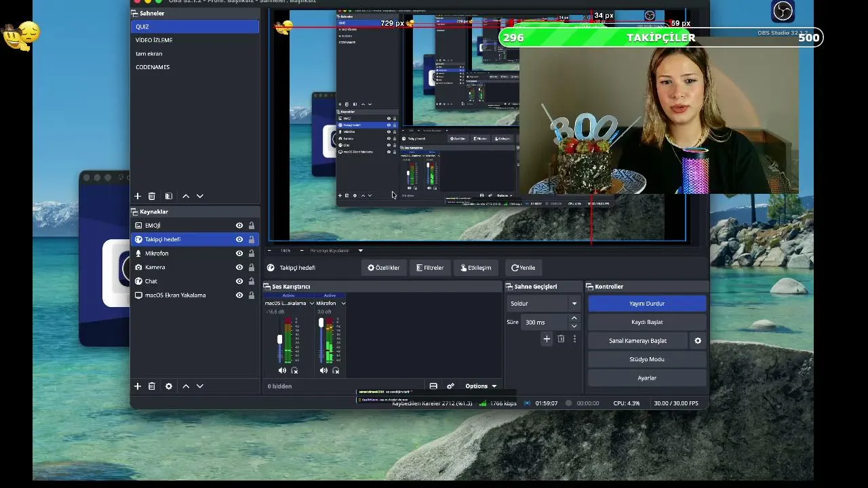The height and width of the screenshot is (488, 868).
Task: Expand macOS Ekran Yakalama mixer channel menu
Action: (x=311, y=304)
